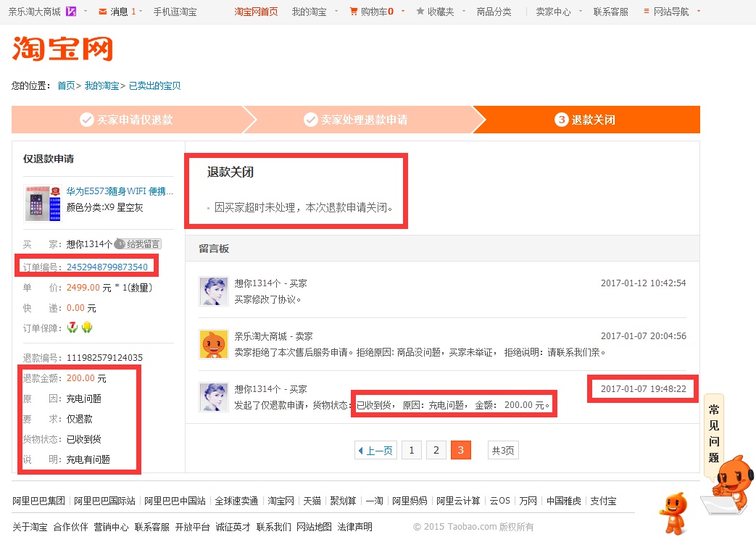The width and height of the screenshot is (756, 550).
Task: Click the leave-message bubble icon beside buyer
Action: coord(120,244)
